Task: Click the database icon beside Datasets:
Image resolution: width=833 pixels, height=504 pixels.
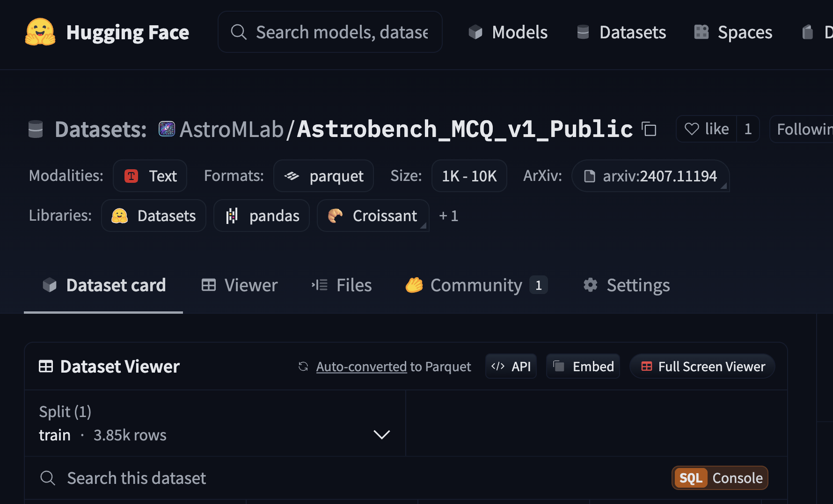Action: (x=36, y=129)
